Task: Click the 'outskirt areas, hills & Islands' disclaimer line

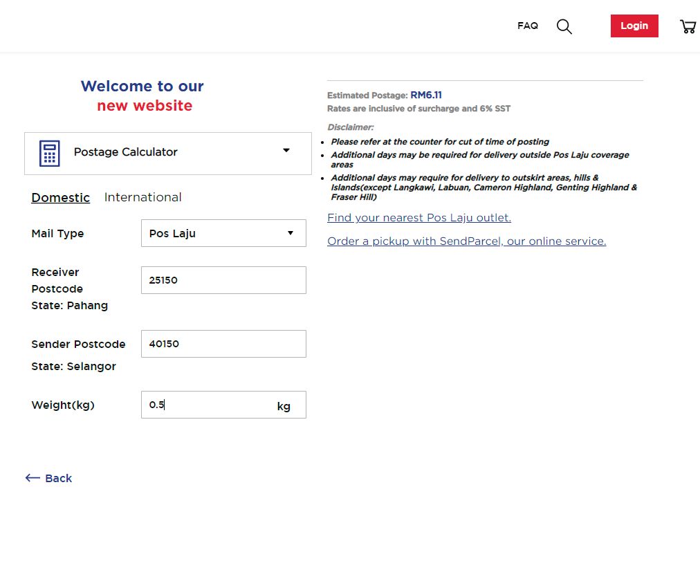Action: pyautogui.click(x=484, y=187)
